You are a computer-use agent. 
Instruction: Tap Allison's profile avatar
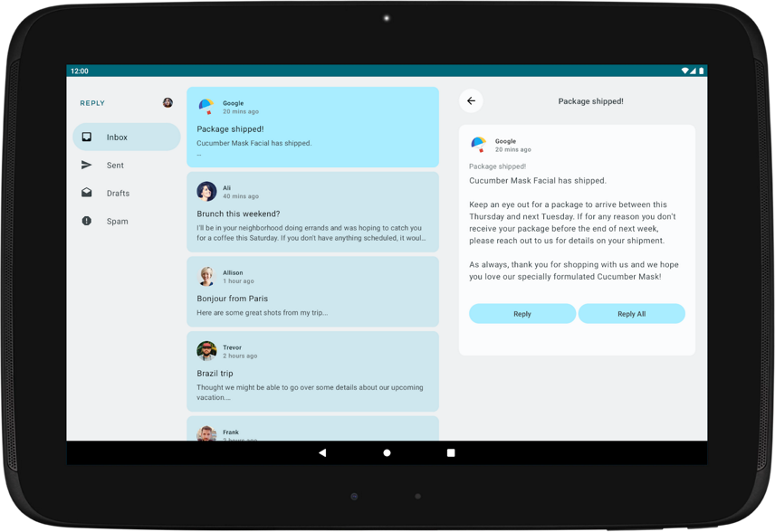(206, 276)
